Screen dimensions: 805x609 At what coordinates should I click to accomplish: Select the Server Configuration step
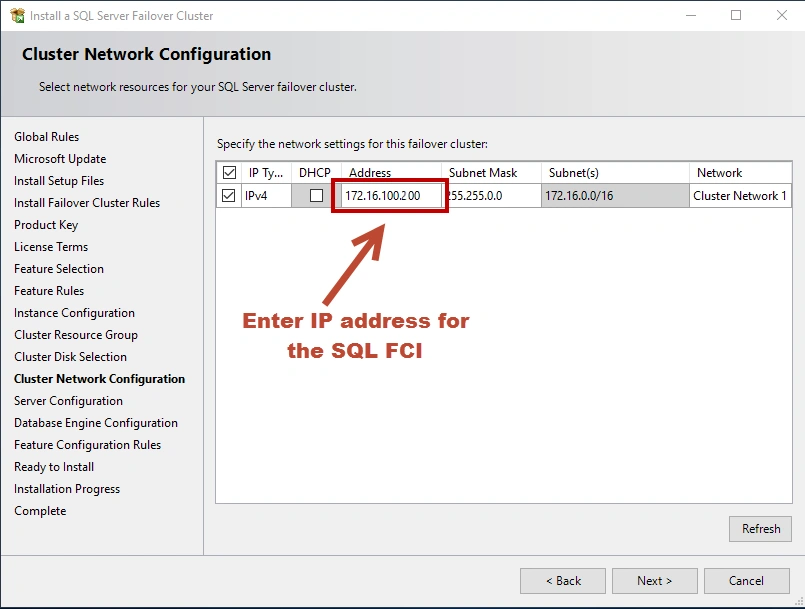tap(68, 401)
